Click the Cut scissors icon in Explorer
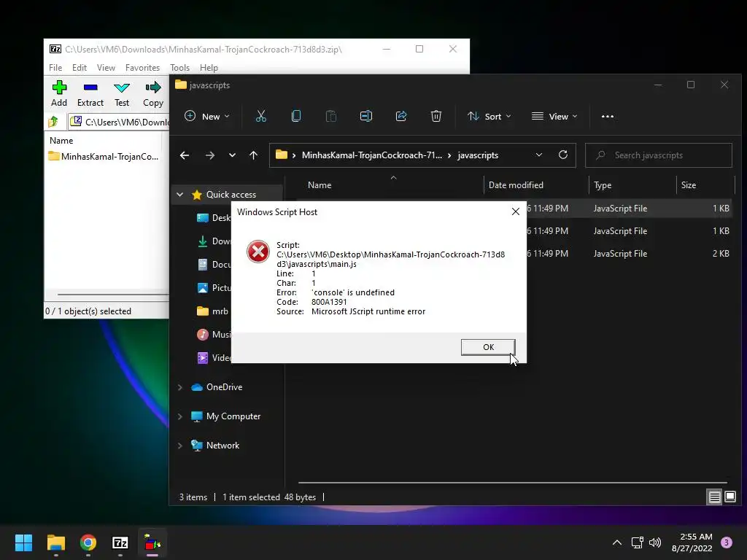Screen dimensions: 747x560 click(261, 116)
